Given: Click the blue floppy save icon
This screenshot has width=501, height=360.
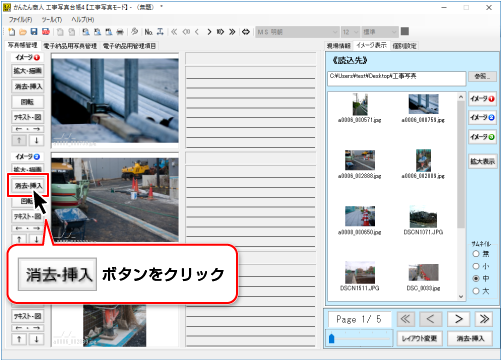Looking at the screenshot, I should pos(34,32).
